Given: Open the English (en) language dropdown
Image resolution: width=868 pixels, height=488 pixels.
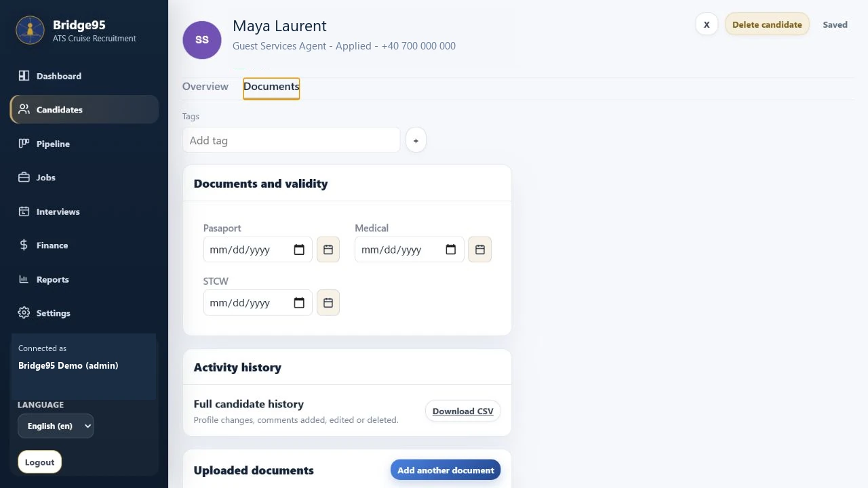Looking at the screenshot, I should click(56, 426).
